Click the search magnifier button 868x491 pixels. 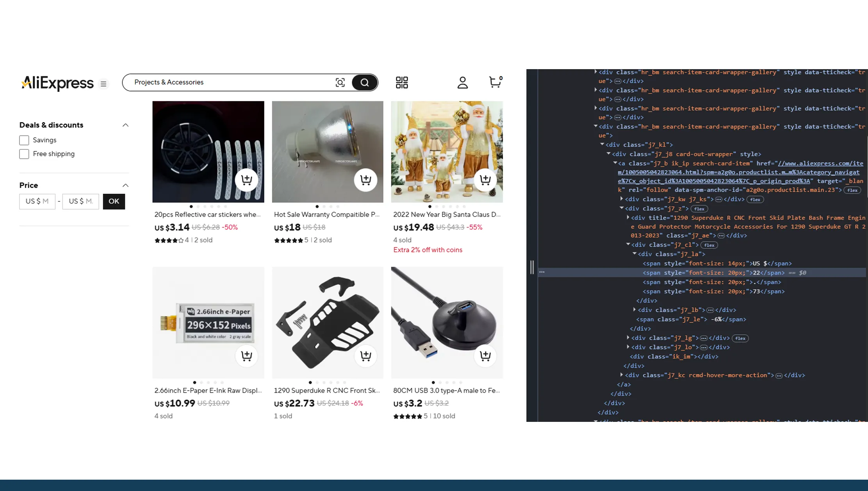(x=364, y=82)
